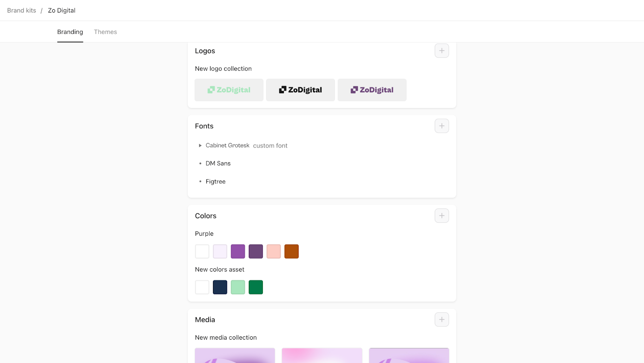
Task: Switch to the Themes tab
Action: (105, 32)
